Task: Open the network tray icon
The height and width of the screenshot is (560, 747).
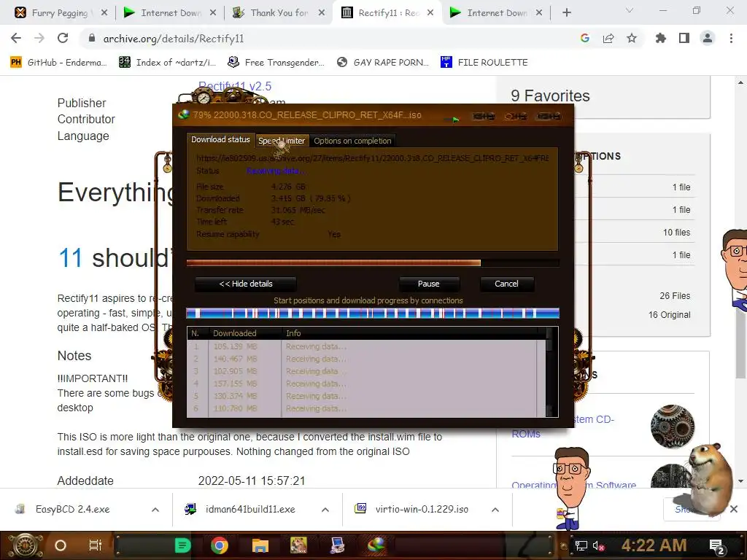Action: (x=581, y=546)
